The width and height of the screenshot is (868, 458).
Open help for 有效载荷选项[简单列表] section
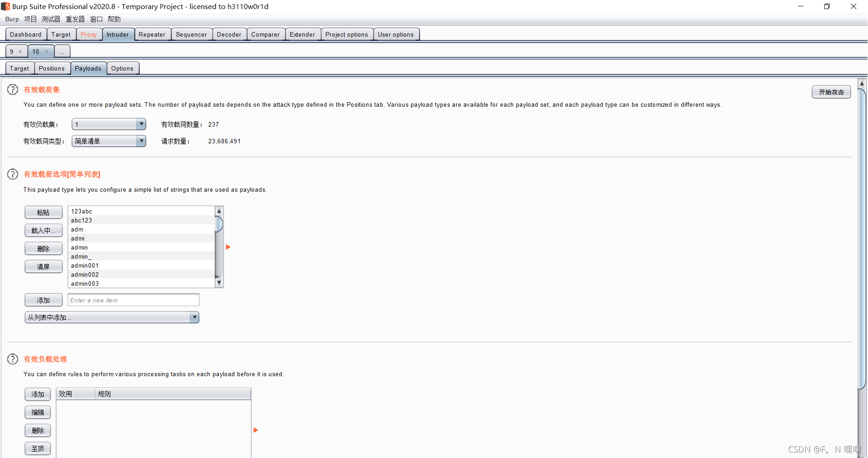click(x=13, y=174)
